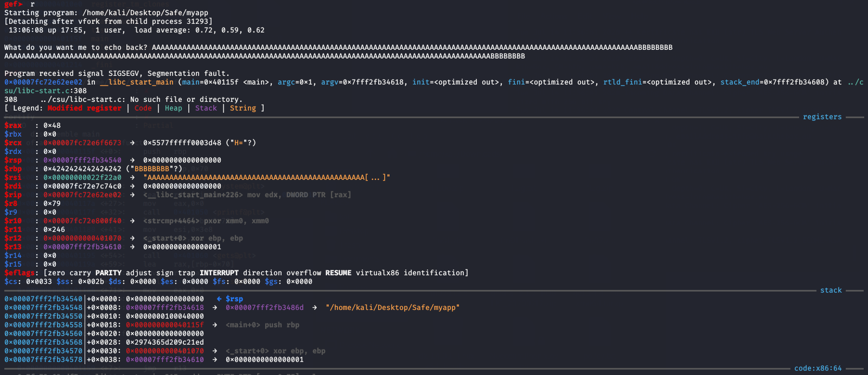Click the "What do you want me to echo back?" prompt
Screen dimensions: 868x375
tap(76, 47)
